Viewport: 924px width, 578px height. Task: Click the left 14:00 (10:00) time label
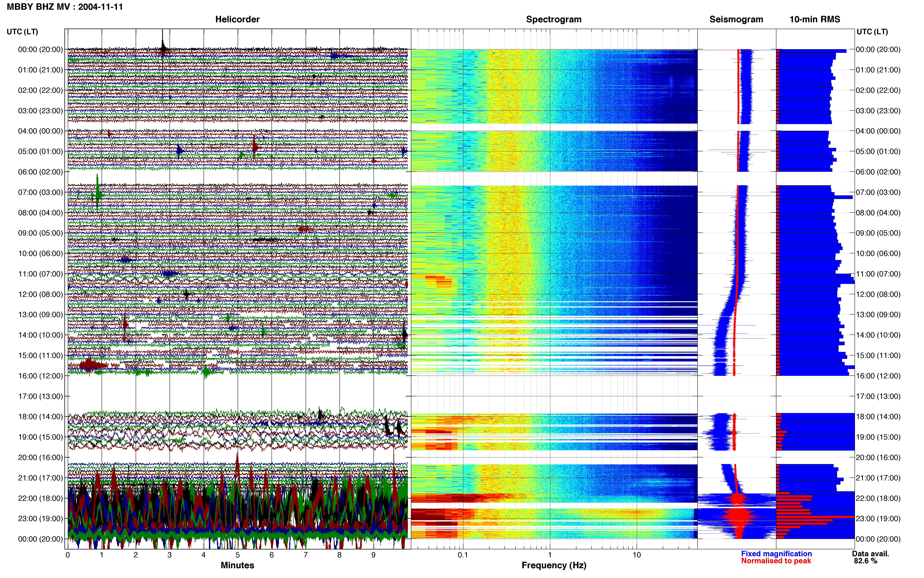click(41, 335)
